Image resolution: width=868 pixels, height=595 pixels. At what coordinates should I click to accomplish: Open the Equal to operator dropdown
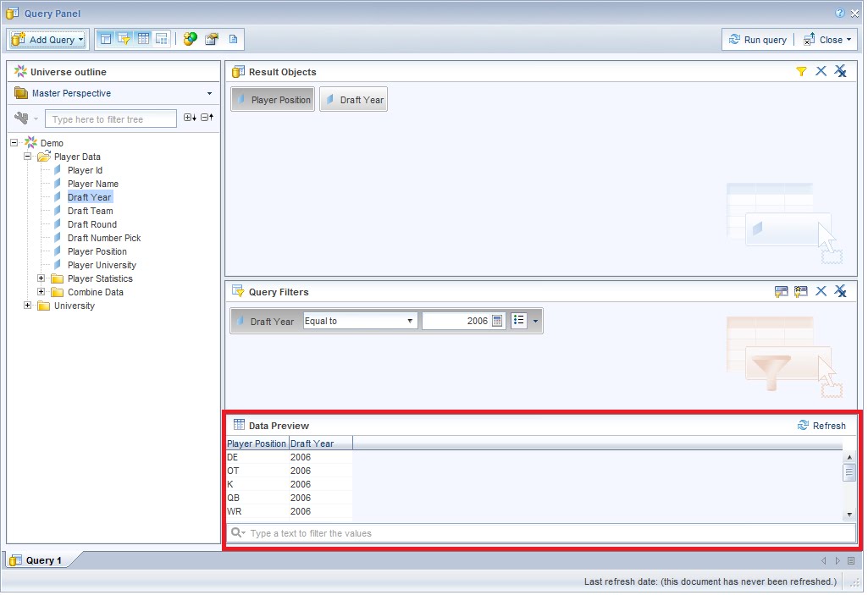tap(408, 320)
